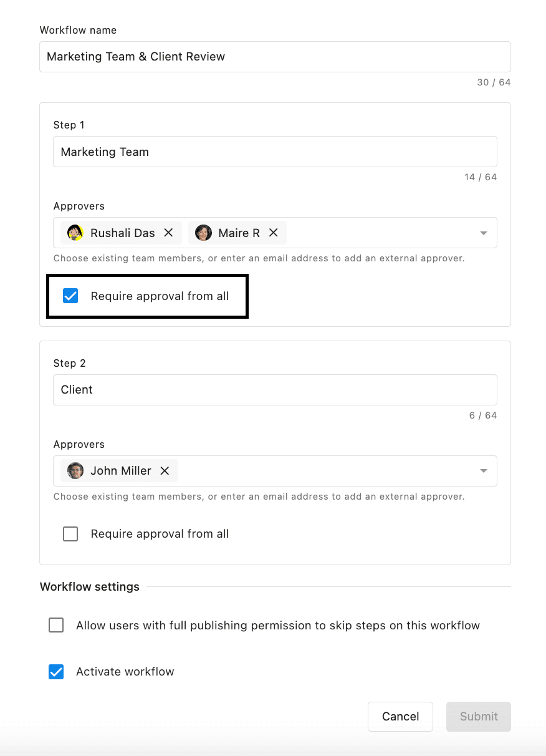Image resolution: width=546 pixels, height=756 pixels.
Task: Open Step 2 approvers dropdown arrow
Action: click(x=483, y=471)
